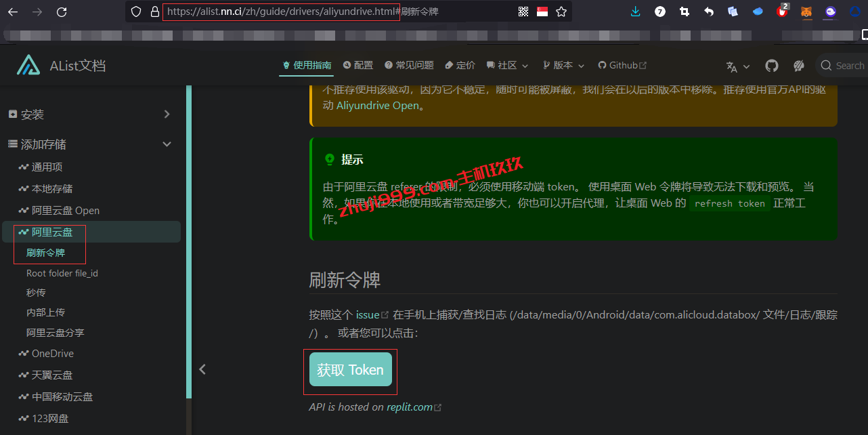Go to 配置 nav item

point(358,65)
